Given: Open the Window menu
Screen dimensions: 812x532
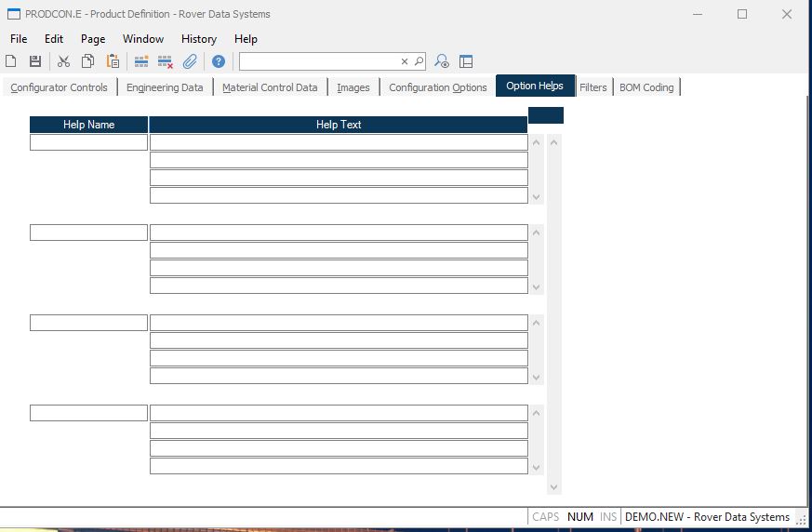Looking at the screenshot, I should click(x=142, y=39).
